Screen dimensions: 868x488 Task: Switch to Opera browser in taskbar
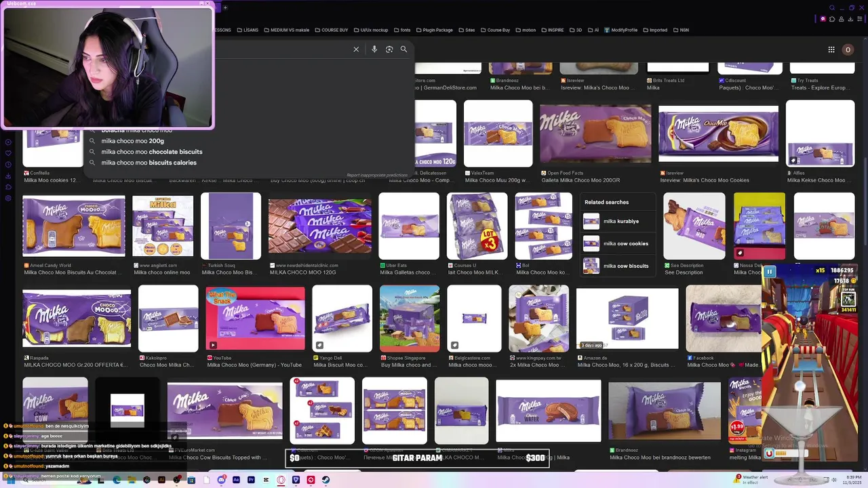coord(281,480)
